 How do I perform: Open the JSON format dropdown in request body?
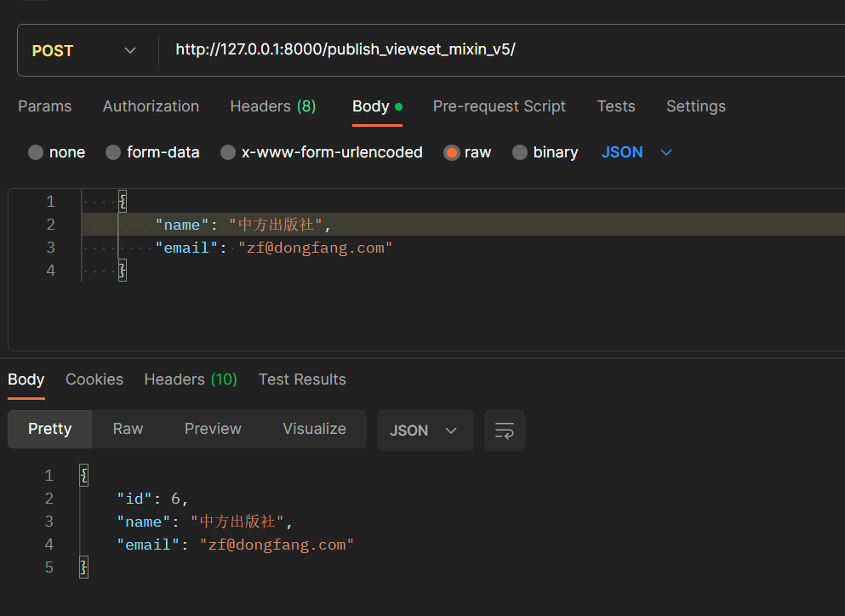pos(633,152)
